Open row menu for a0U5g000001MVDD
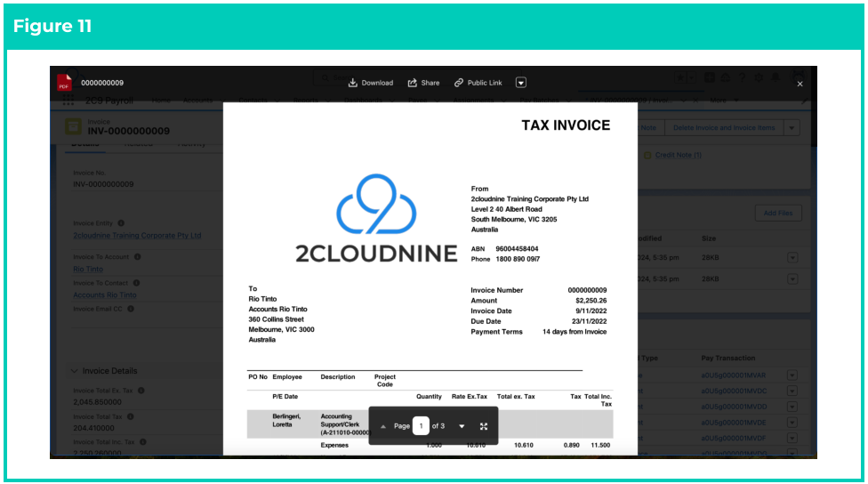 tap(792, 407)
